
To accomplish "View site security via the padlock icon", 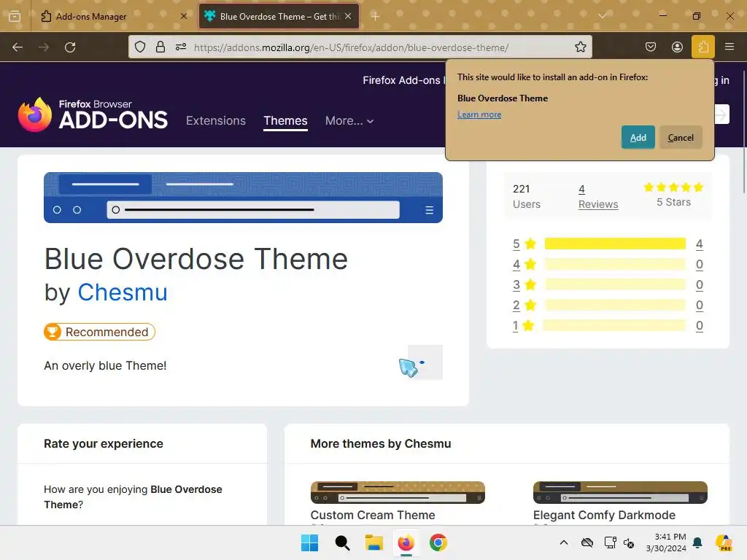I will (160, 47).
